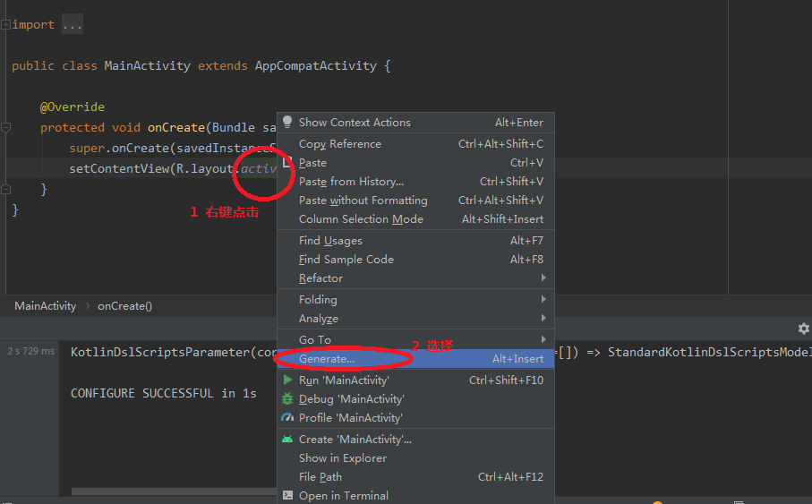
Task: Click the Android icon beside Create 'MainActivity'
Action: point(287,440)
